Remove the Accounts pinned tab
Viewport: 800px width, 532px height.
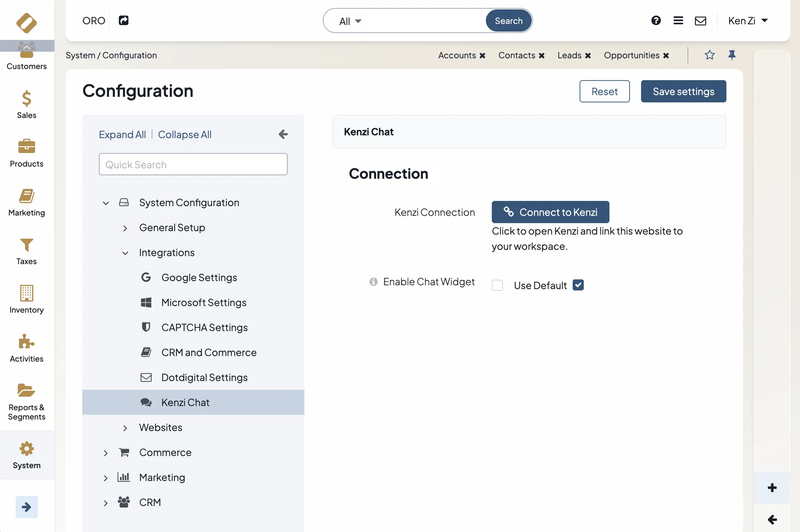coord(482,56)
